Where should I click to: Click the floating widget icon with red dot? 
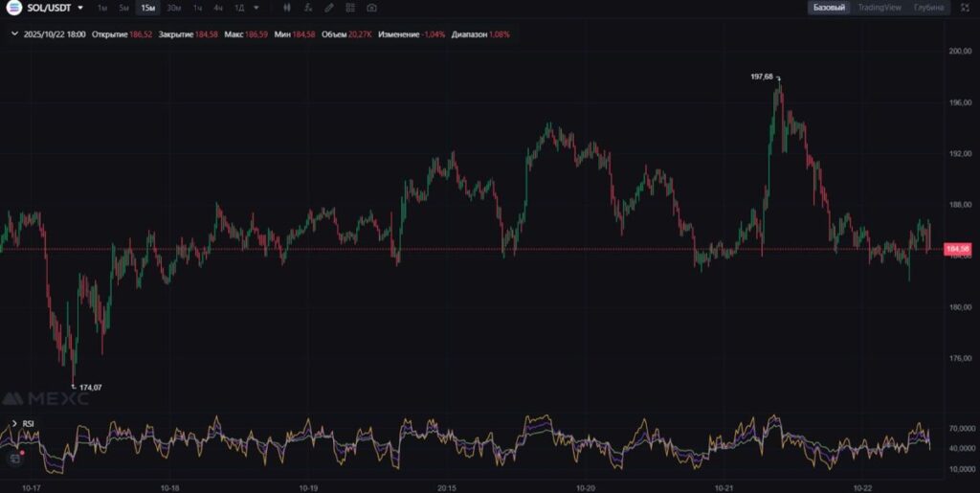coord(15,458)
